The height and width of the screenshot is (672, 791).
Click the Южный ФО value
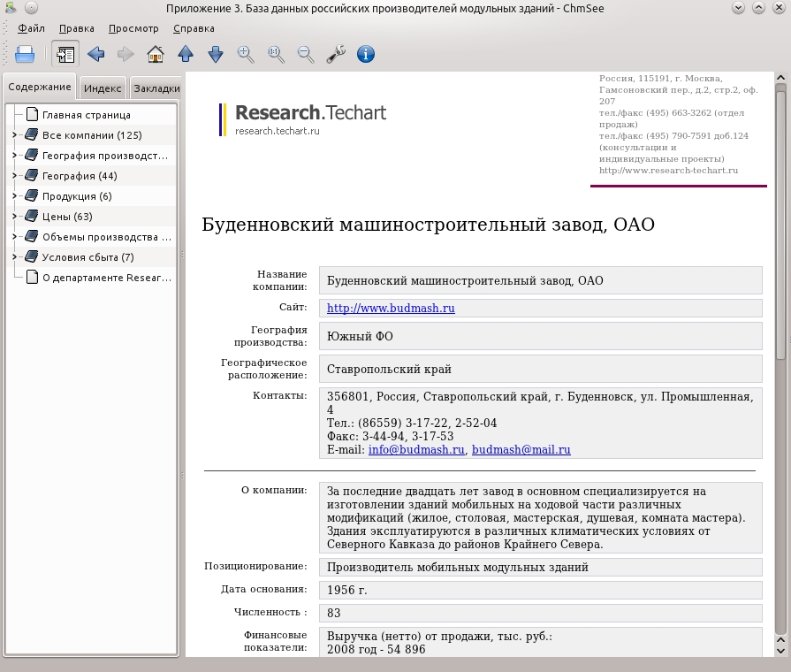360,336
